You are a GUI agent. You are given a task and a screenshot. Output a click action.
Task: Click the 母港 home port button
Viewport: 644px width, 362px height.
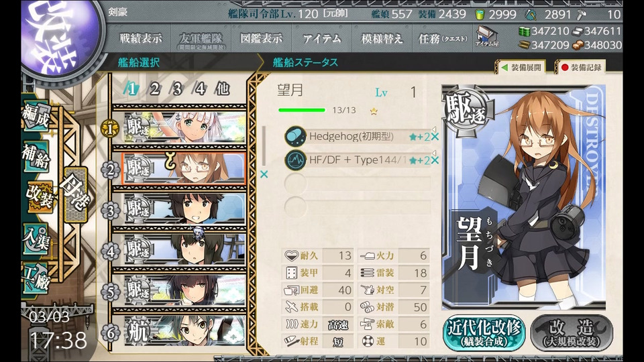pos(75,195)
